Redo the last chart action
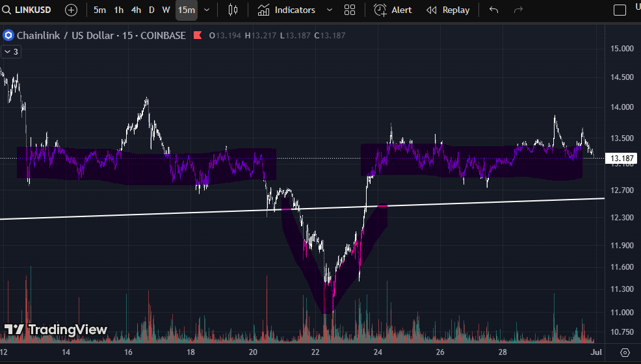Image resolution: width=641 pixels, height=364 pixels. (x=518, y=10)
